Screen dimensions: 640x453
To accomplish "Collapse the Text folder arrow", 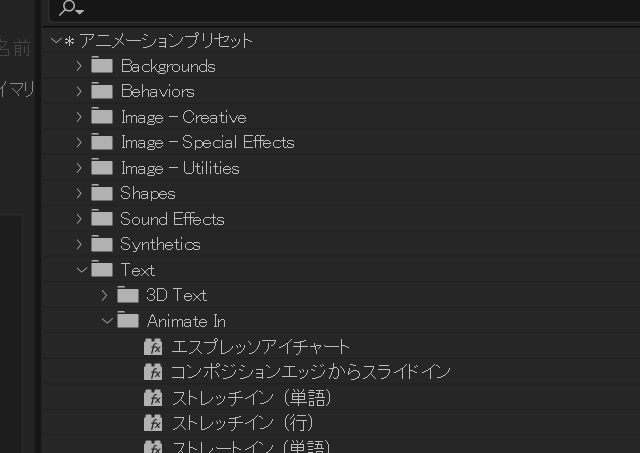I will click(81, 270).
